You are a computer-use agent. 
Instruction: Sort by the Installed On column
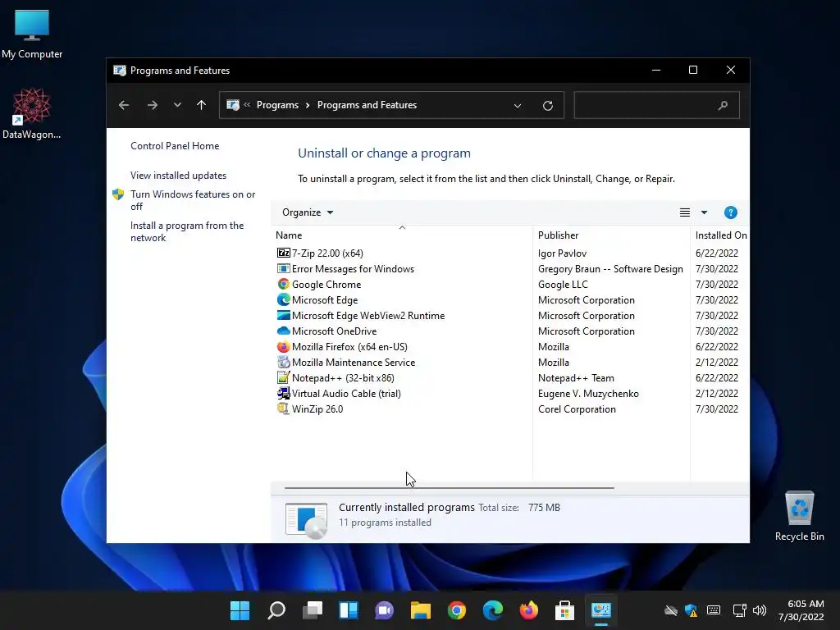(x=720, y=235)
